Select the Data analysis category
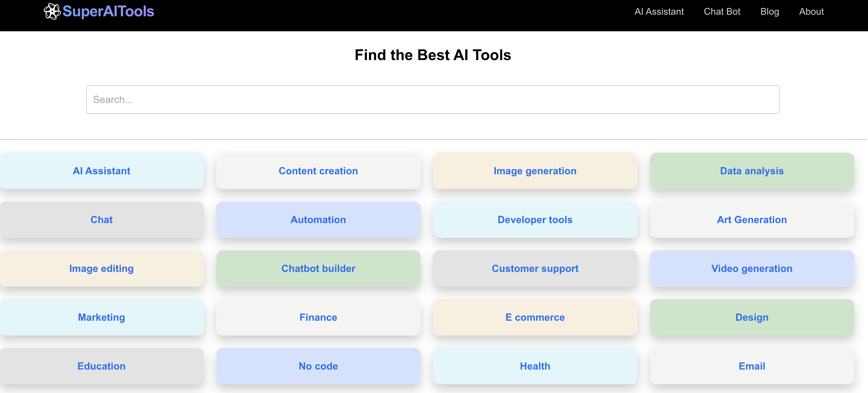 click(752, 171)
